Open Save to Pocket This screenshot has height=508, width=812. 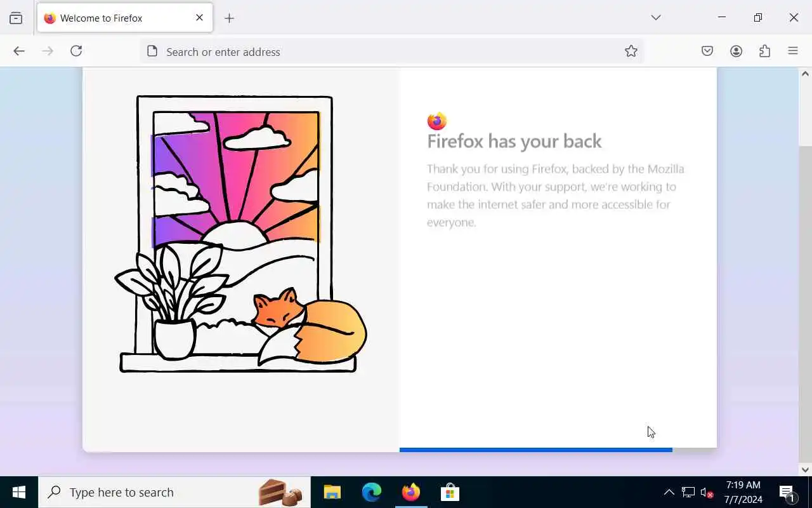point(707,51)
